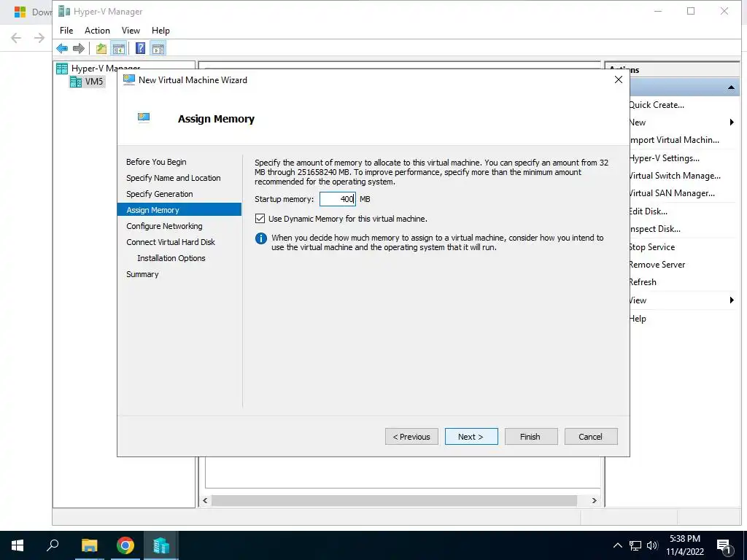This screenshot has height=560, width=747.
Task: Click the Hyper-V Manager title bar icon
Action: tap(64, 11)
